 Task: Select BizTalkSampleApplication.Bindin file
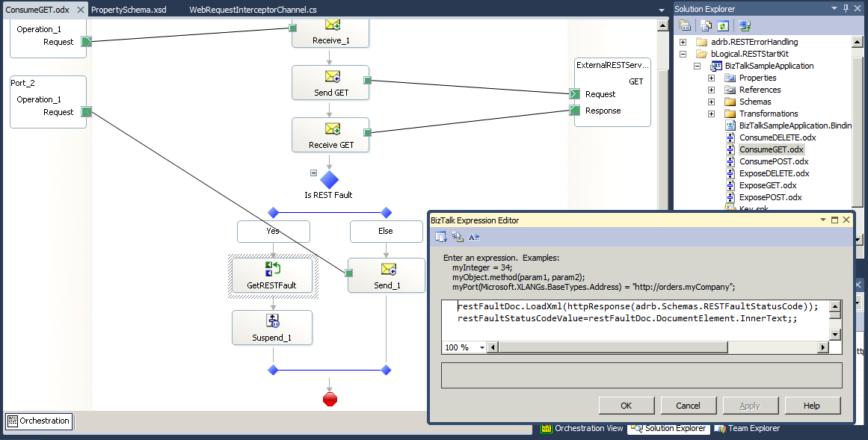click(x=795, y=126)
